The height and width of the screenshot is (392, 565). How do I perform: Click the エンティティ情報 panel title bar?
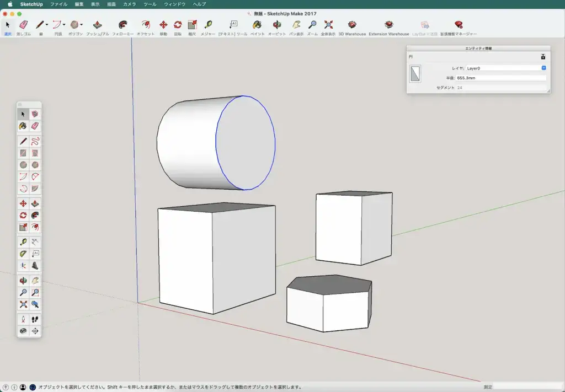coord(478,48)
